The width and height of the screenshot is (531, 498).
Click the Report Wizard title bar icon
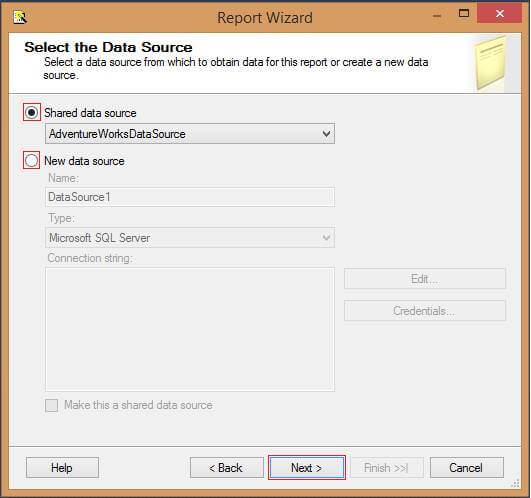tap(20, 17)
